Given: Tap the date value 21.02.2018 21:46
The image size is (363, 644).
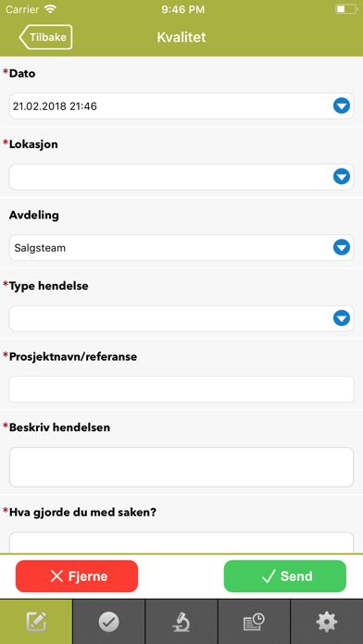Looking at the screenshot, I should [55, 106].
